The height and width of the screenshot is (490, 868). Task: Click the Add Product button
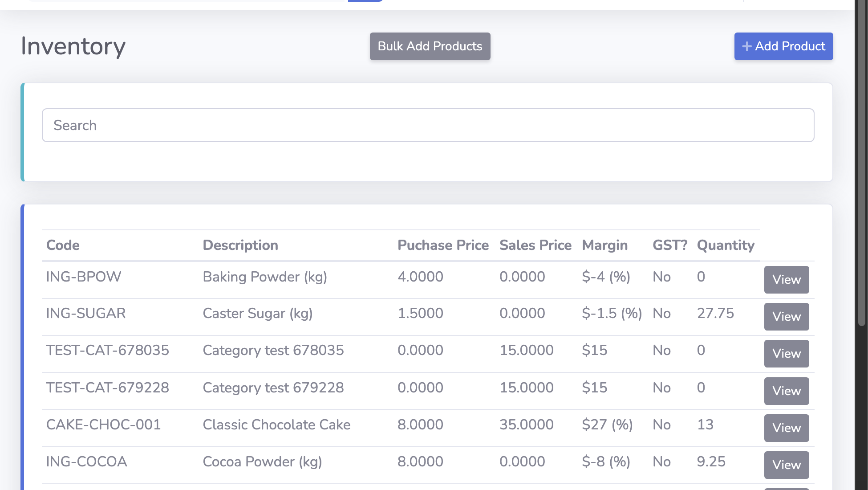tap(783, 46)
